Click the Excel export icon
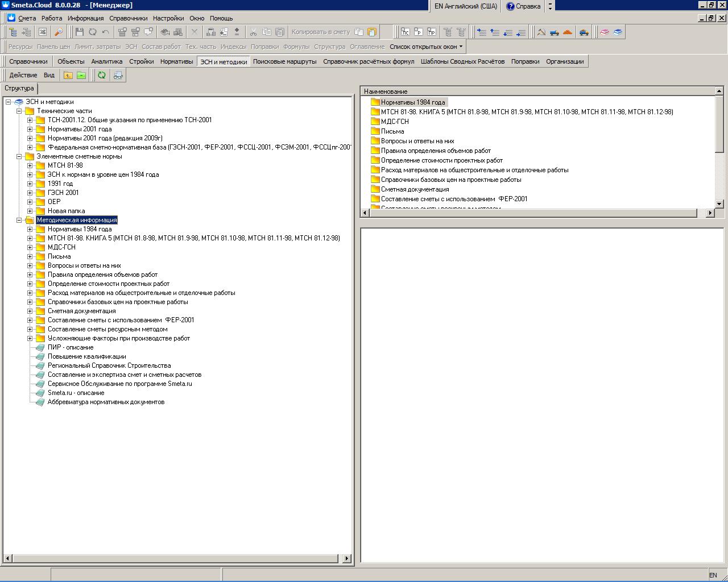Viewport: 728px width, 582px height. click(42, 32)
